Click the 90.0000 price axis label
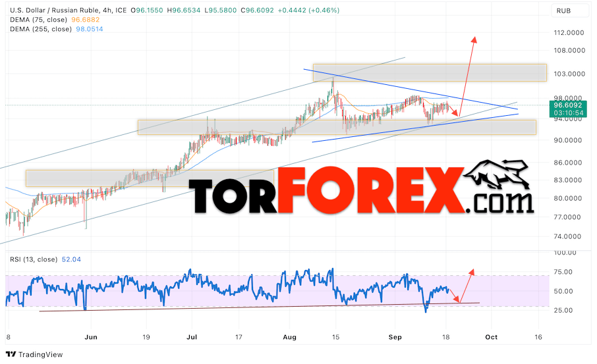Image resolution: width=597 pixels, height=364 pixels. [568, 140]
